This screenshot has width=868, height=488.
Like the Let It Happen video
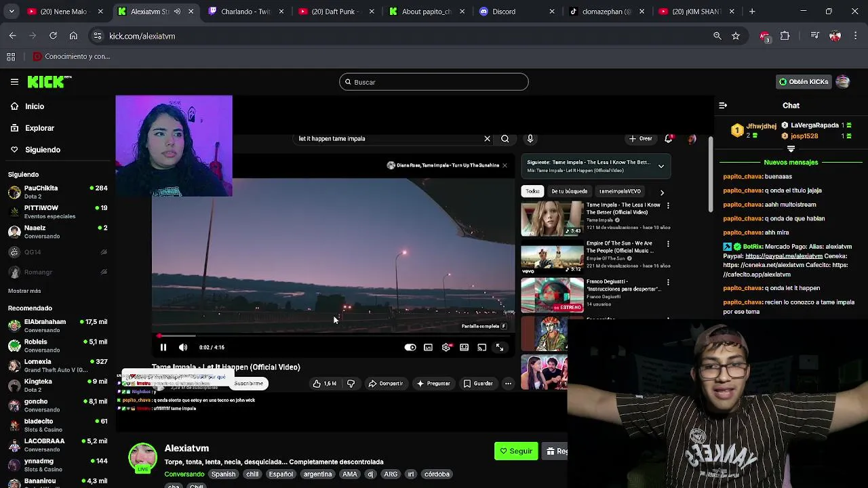(x=325, y=384)
